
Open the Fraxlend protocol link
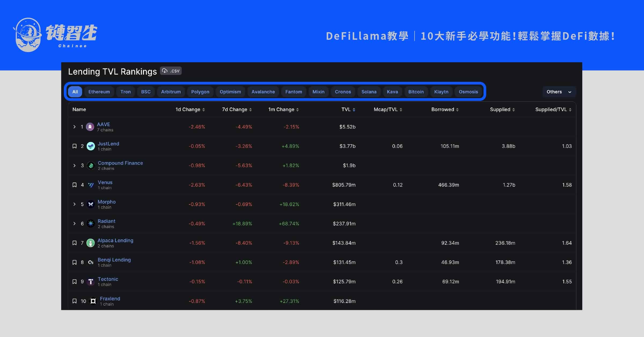pyautogui.click(x=110, y=299)
